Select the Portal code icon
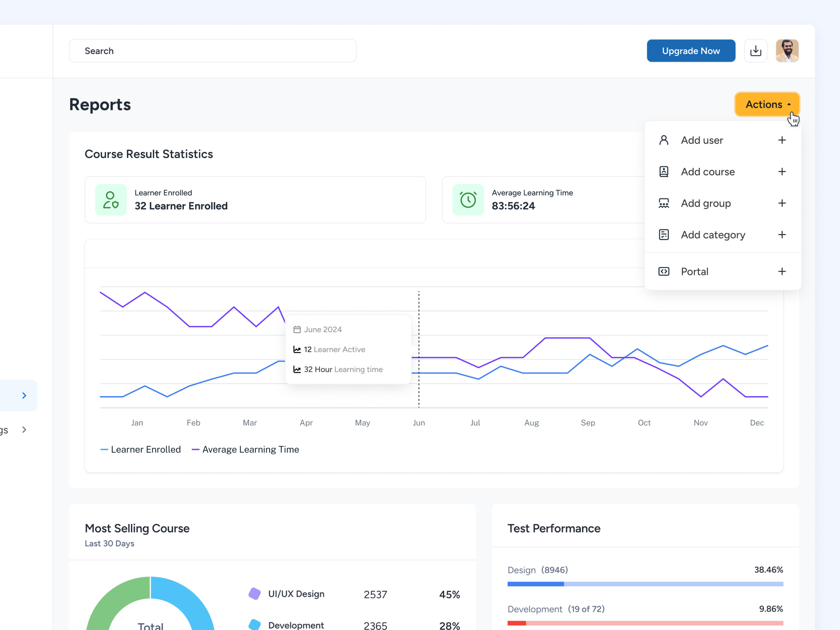Image resolution: width=840 pixels, height=630 pixels. click(x=664, y=271)
